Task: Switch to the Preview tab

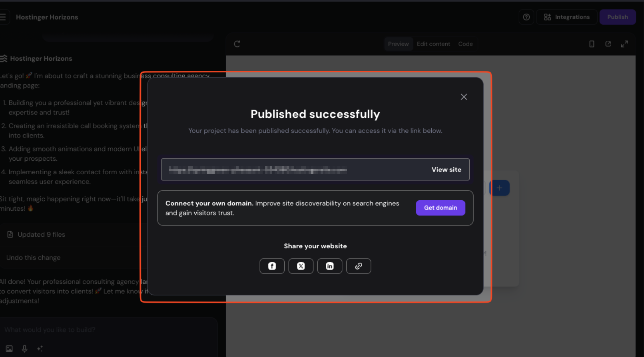Action: (398, 44)
